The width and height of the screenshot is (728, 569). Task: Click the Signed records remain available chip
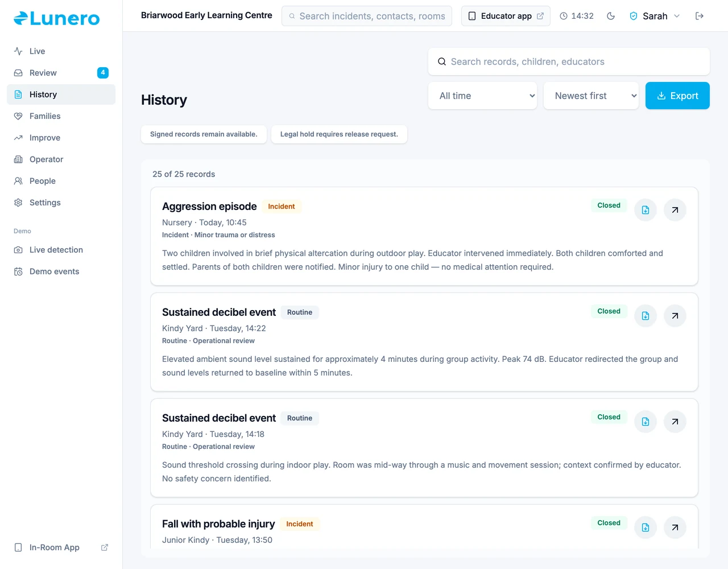pos(204,134)
